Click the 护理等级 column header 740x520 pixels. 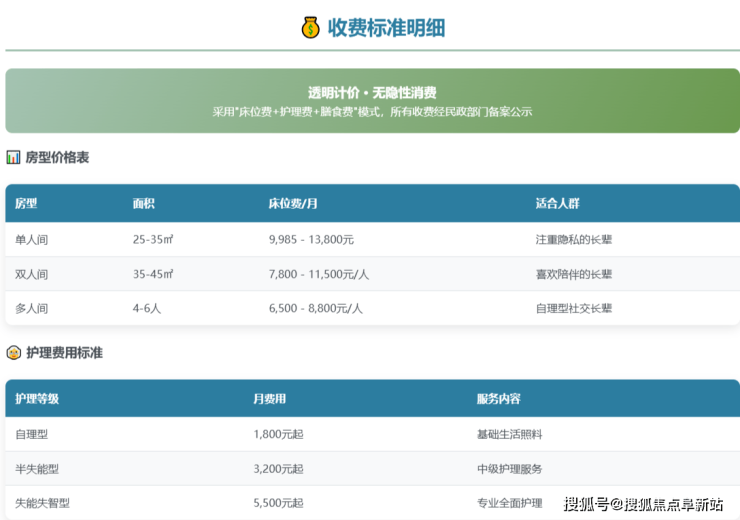click(37, 398)
